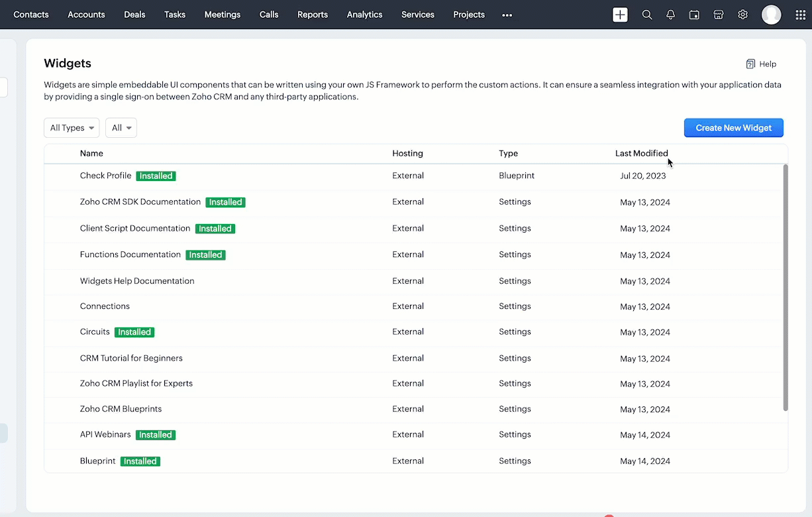Click the Blueprint type of Check Profile

[517, 176]
